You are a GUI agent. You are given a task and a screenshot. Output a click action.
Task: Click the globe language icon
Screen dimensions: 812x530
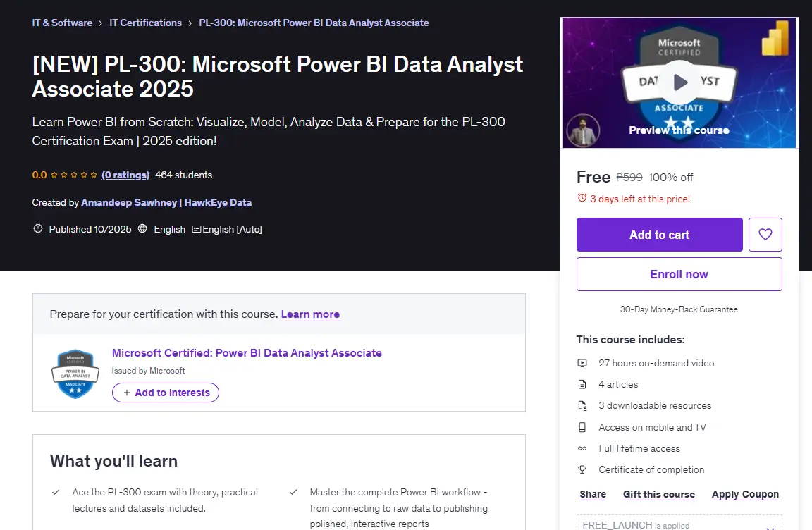coord(142,229)
